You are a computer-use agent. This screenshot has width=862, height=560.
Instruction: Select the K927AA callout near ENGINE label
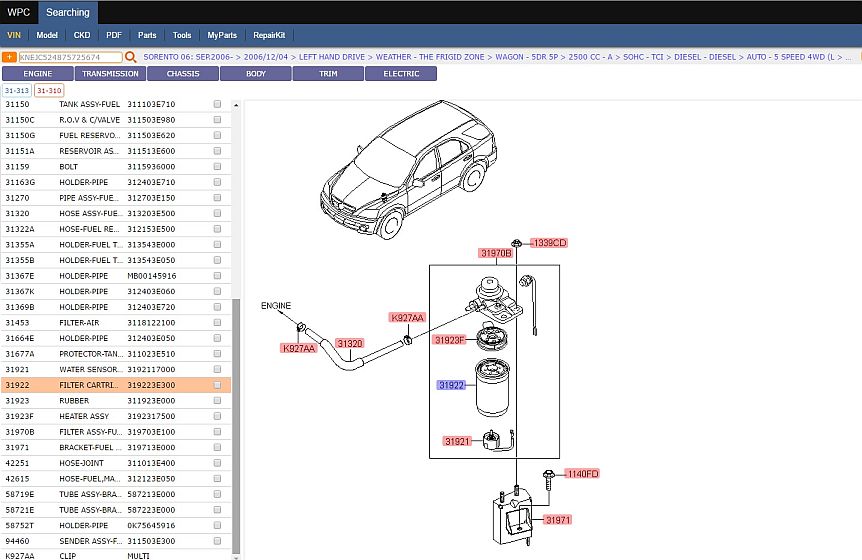click(x=299, y=348)
